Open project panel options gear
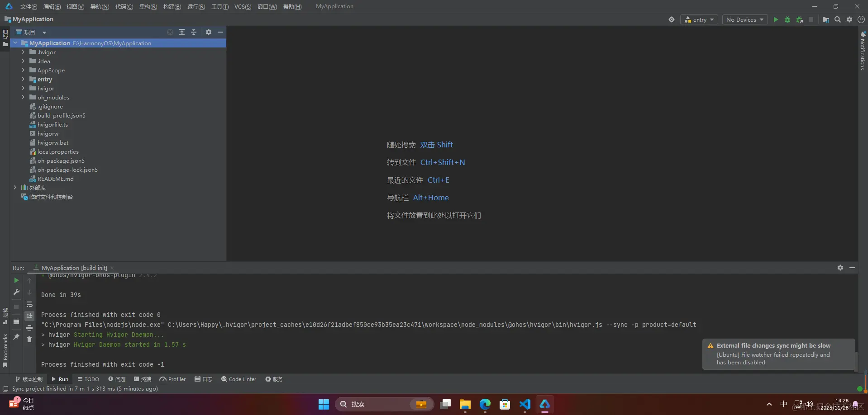This screenshot has height=415, width=868. tap(209, 32)
